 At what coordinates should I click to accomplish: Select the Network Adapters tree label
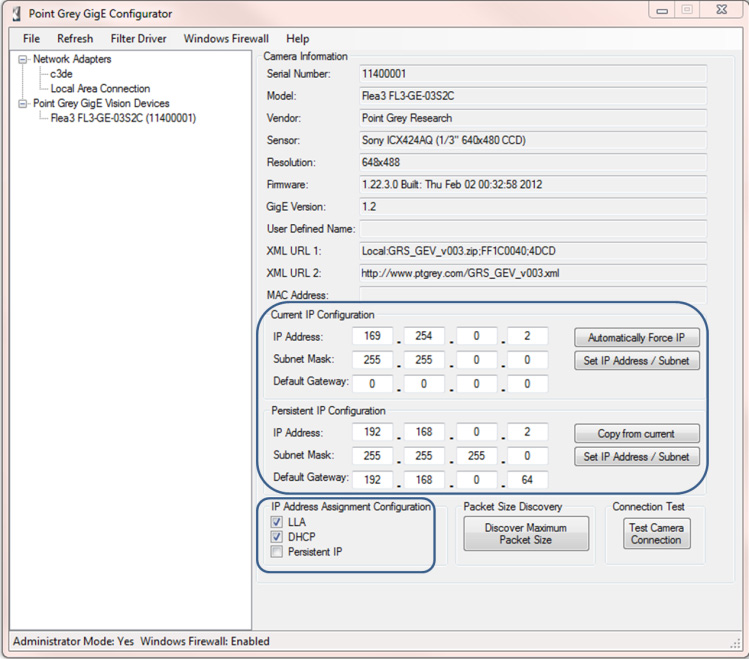click(x=72, y=59)
